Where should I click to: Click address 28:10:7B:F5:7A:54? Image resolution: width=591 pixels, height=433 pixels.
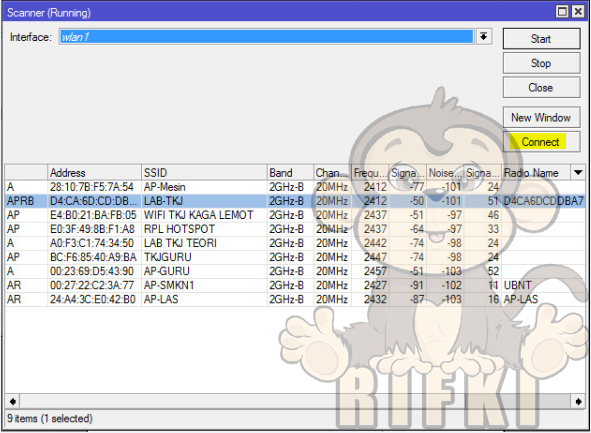tap(92, 187)
